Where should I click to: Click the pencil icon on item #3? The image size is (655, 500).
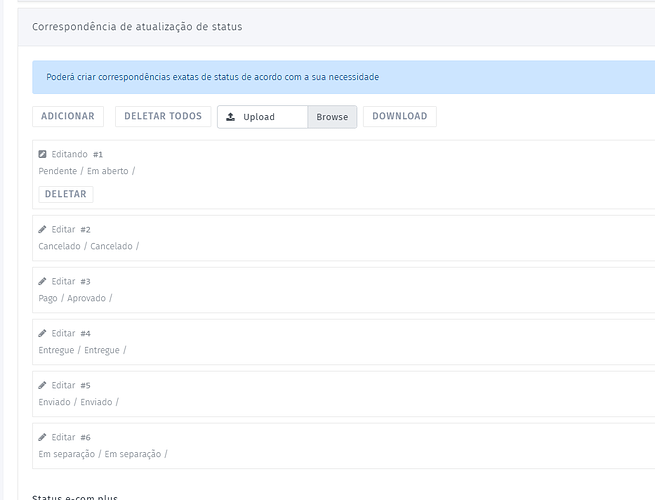[42, 281]
